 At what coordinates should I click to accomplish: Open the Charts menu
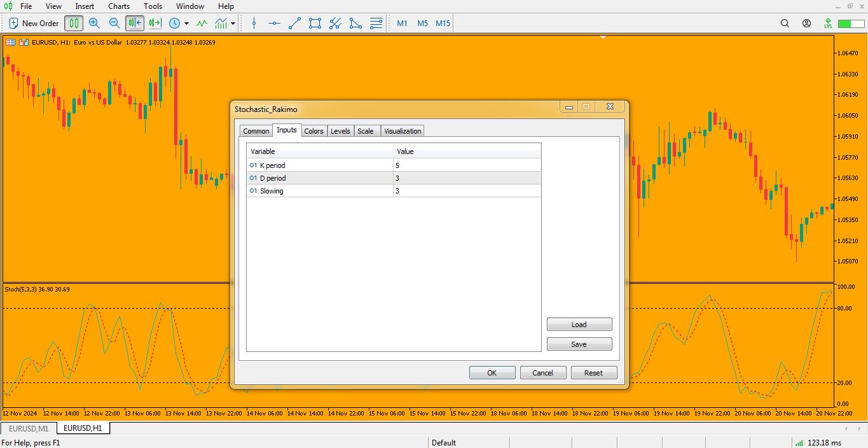[x=119, y=6]
